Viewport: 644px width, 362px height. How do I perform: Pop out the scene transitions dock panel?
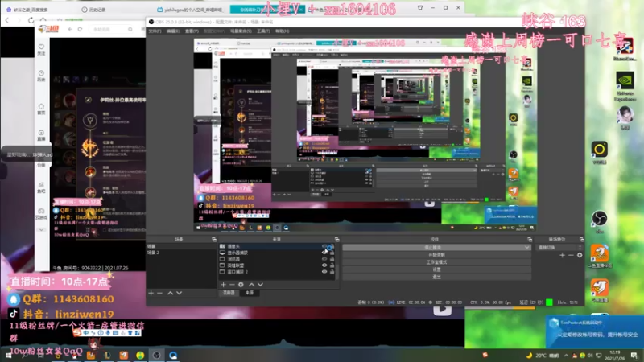[x=581, y=239]
